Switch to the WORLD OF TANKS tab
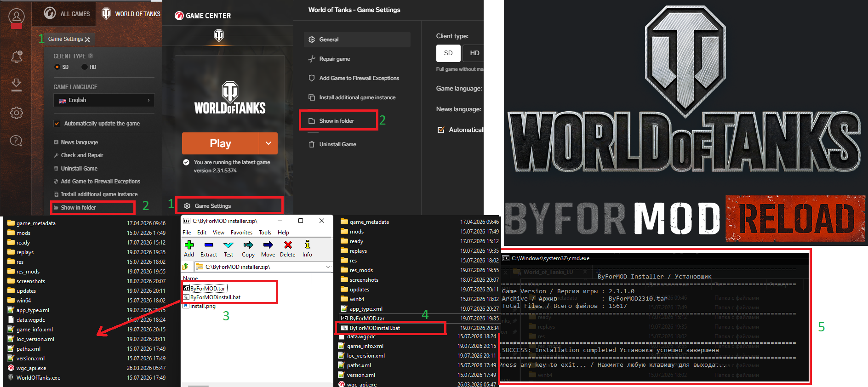 point(131,14)
